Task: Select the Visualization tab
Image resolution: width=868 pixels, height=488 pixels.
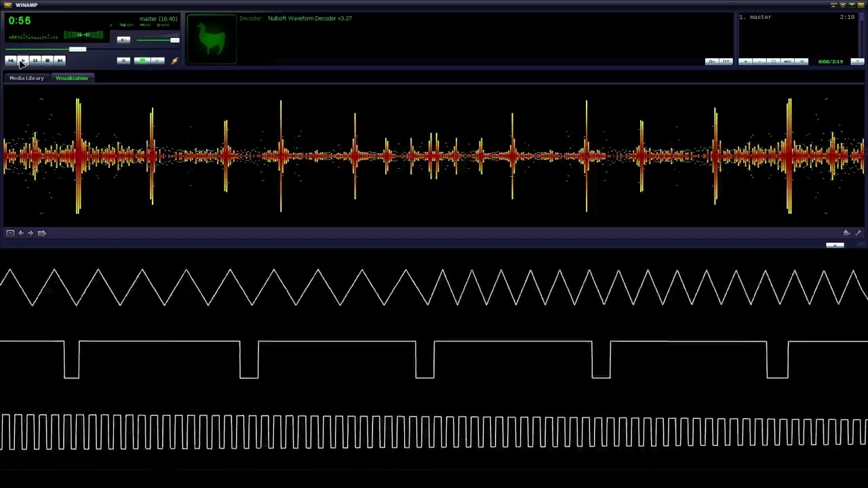Action: click(x=72, y=78)
